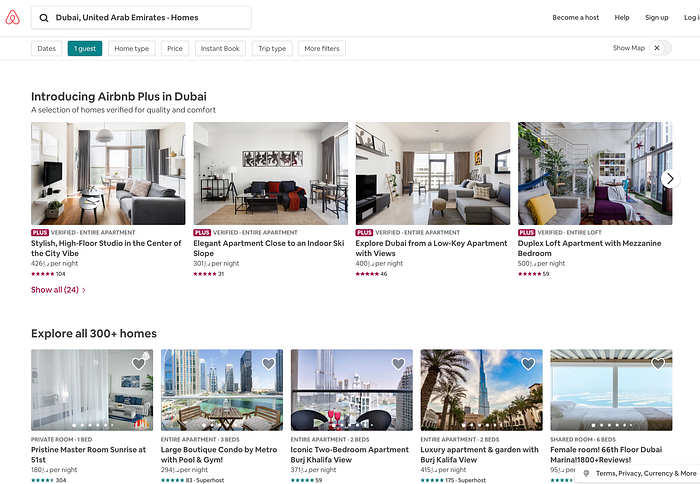
Task: Click 46 reviews rating on Explore Dubai
Action: point(371,274)
